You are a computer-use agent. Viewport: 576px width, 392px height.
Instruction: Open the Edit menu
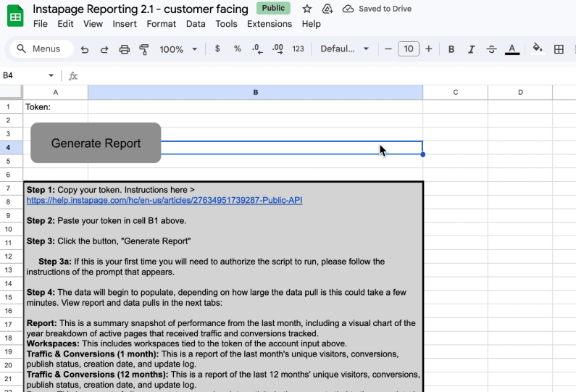click(65, 24)
